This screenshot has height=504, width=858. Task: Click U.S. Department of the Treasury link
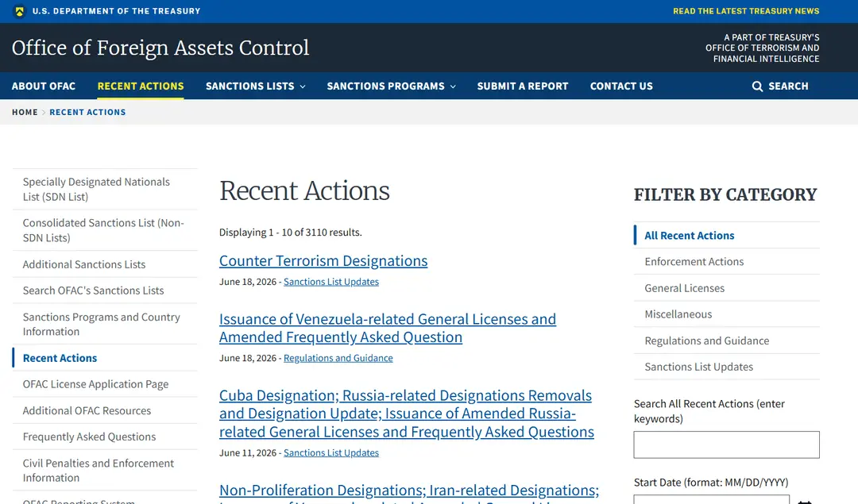point(117,11)
